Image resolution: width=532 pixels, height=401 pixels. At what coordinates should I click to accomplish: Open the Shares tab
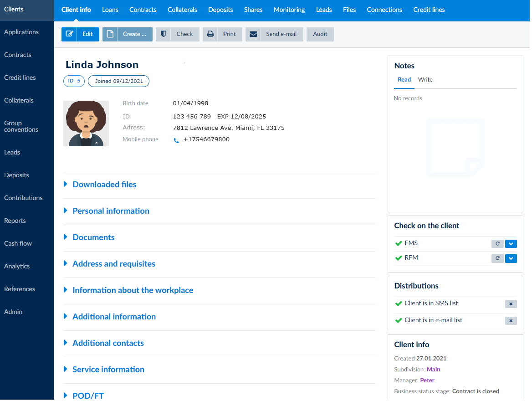tap(253, 10)
